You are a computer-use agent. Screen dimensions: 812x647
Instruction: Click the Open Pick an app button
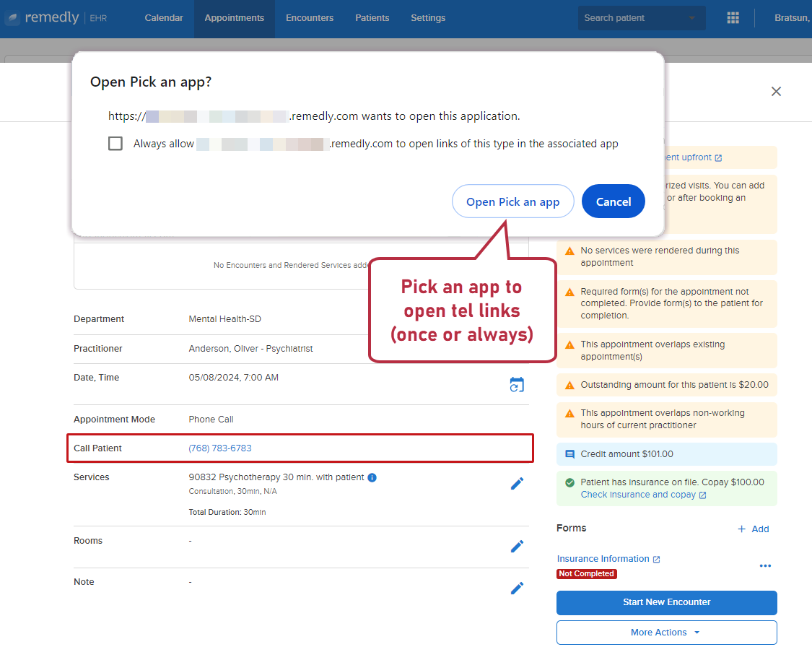point(512,201)
